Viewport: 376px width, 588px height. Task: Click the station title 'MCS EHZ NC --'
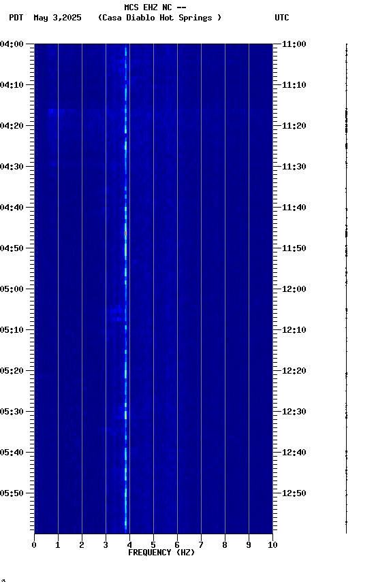(x=155, y=7)
